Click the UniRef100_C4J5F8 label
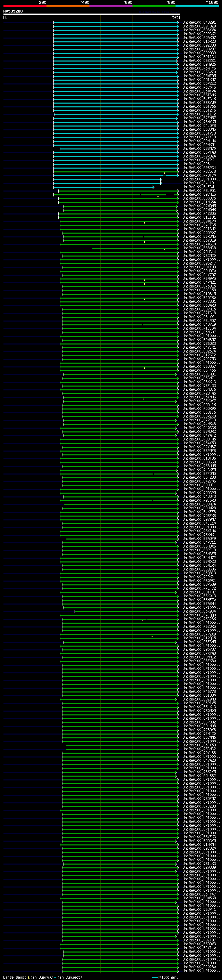Image resolution: width=222 pixels, height=980 pixels. [199, 125]
